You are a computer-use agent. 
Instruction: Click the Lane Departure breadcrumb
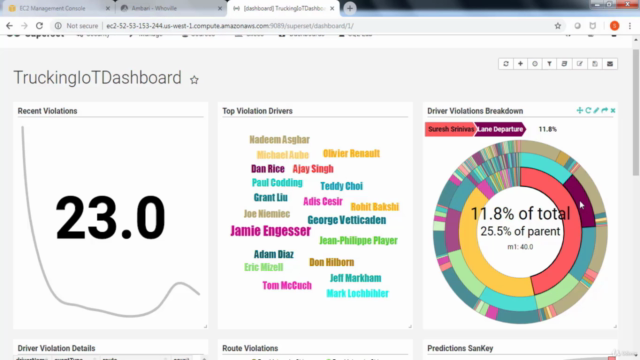point(500,129)
